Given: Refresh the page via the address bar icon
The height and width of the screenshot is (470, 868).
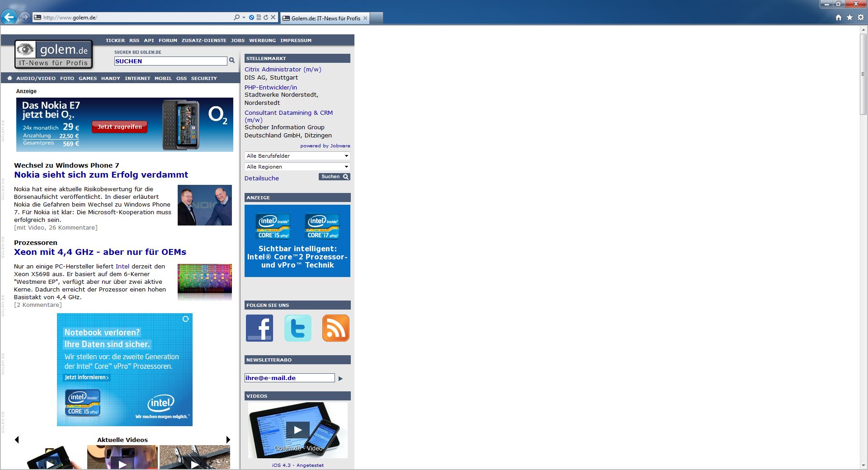Looking at the screenshot, I should coord(266,17).
